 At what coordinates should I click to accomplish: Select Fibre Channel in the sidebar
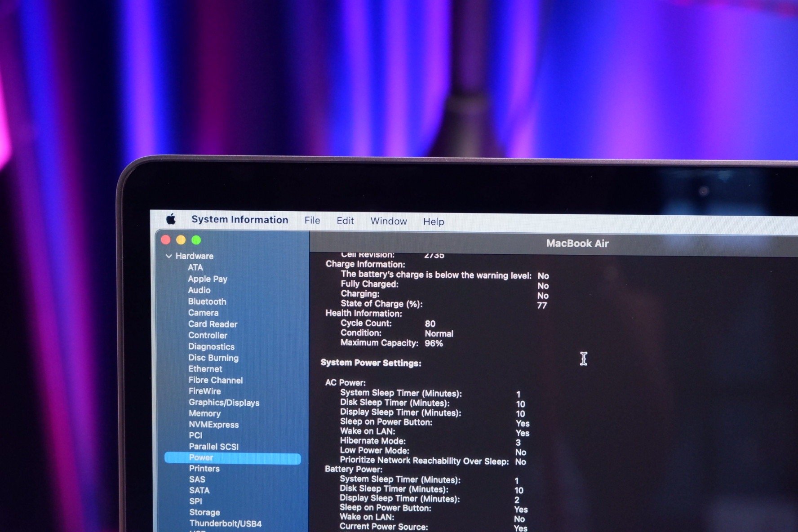(x=216, y=380)
